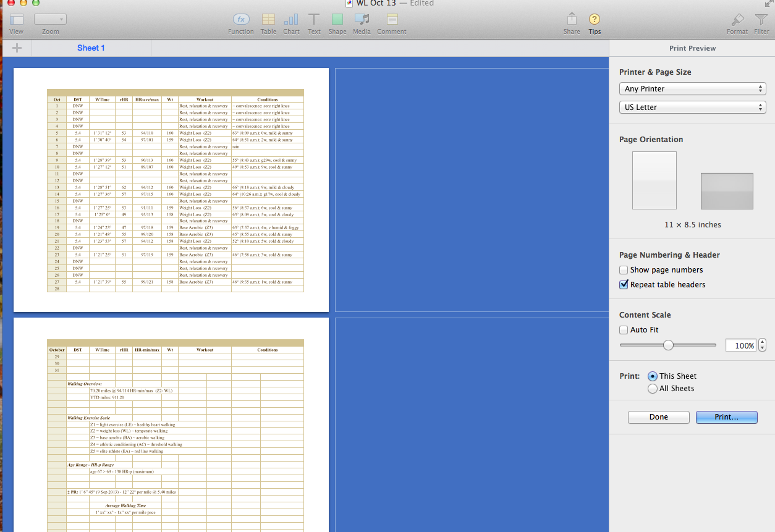Click the first page preview with October table
Viewport: 775px width, 532px height.
171,190
